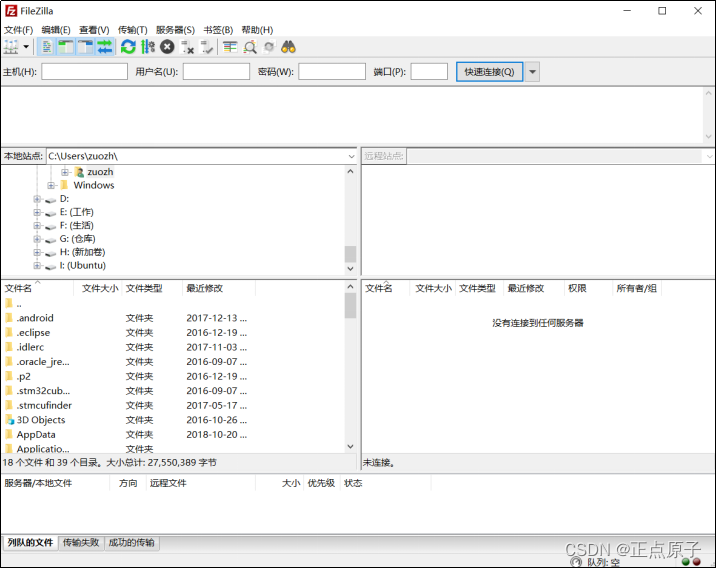The image size is (717, 568).
Task: Expand the D: drive node
Action: click(37, 199)
